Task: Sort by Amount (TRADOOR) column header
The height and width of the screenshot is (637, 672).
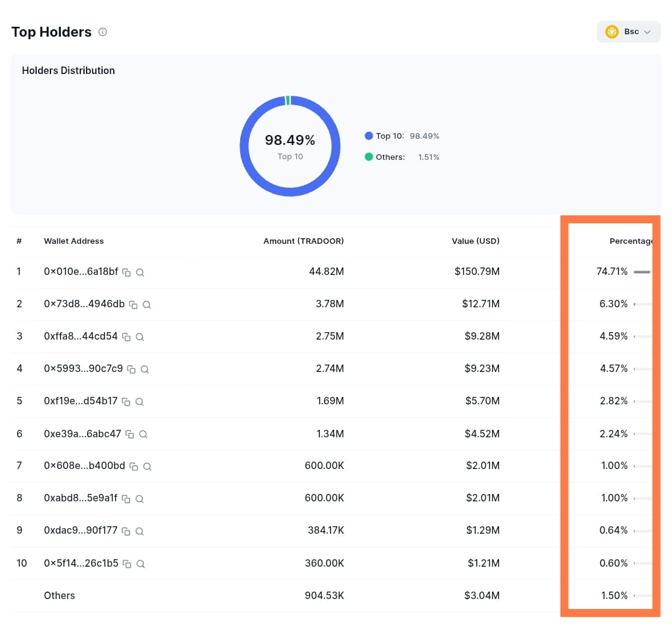Action: [304, 241]
